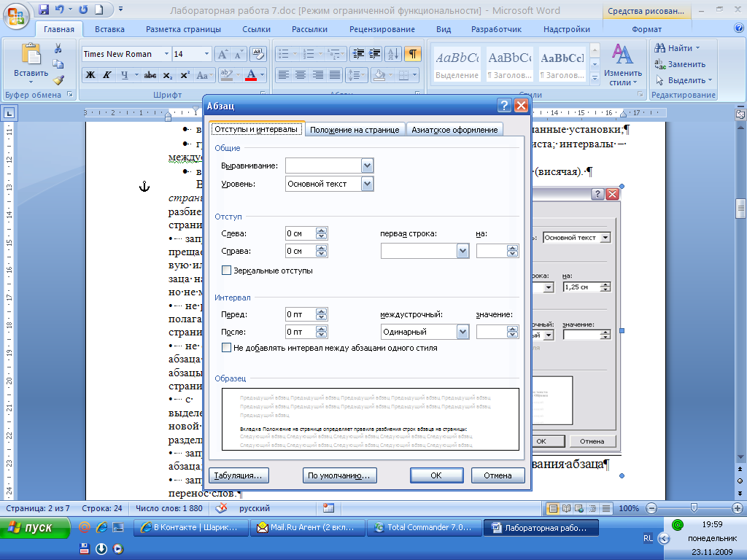The height and width of the screenshot is (560, 747).
Task: Click Sort A-Z icon
Action: click(393, 54)
